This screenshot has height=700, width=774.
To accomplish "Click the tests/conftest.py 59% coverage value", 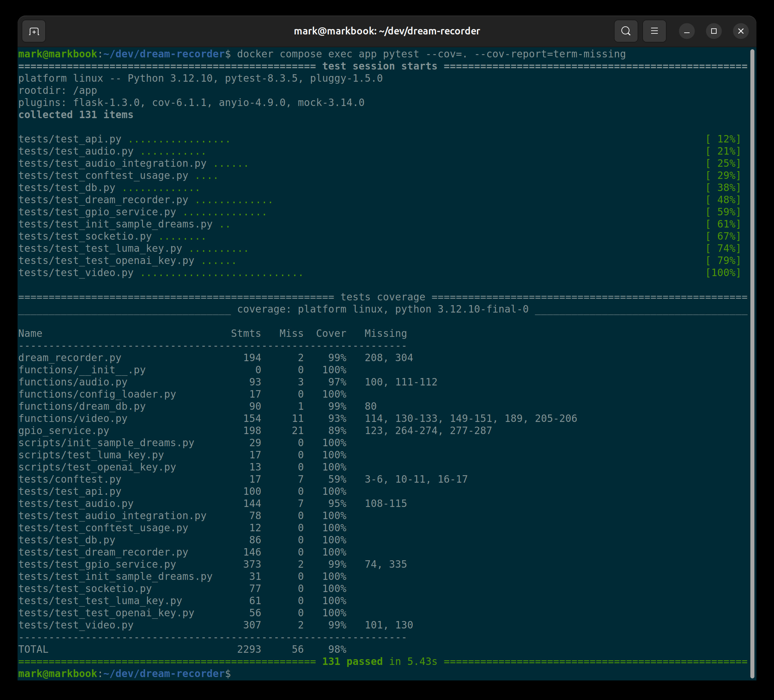I will pos(337,479).
